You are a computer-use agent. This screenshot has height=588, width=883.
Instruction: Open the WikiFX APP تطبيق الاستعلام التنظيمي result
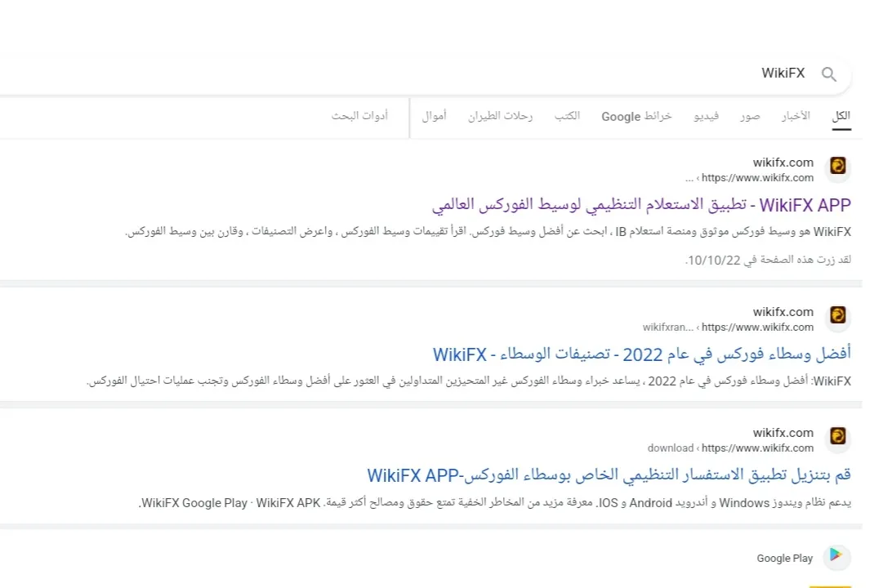pyautogui.click(x=641, y=205)
